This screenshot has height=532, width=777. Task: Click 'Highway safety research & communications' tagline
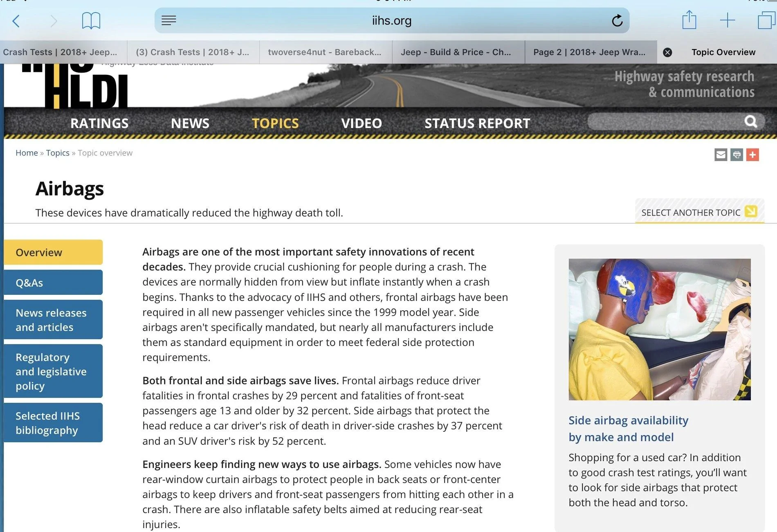point(685,84)
